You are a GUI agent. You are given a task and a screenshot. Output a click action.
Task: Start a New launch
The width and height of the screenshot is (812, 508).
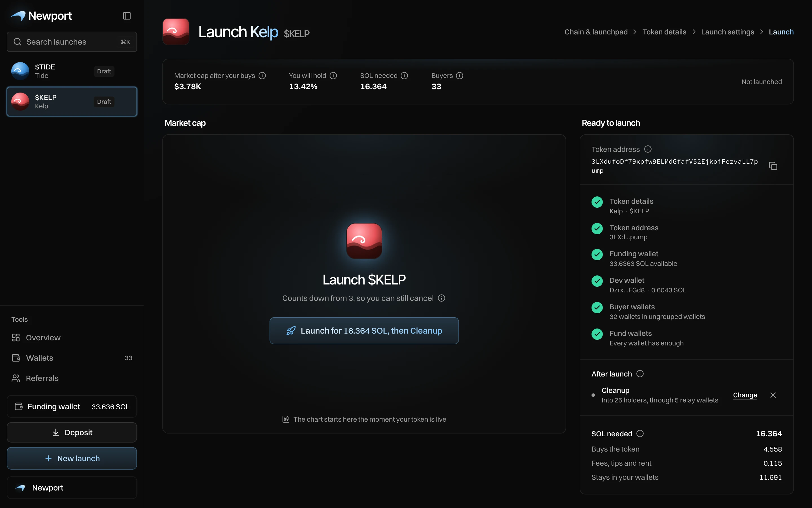click(x=72, y=458)
